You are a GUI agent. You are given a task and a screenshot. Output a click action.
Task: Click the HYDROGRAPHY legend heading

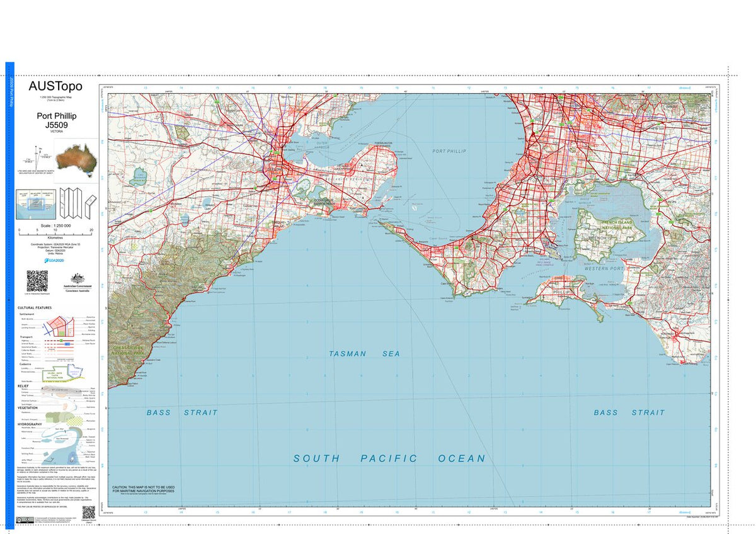(x=30, y=424)
